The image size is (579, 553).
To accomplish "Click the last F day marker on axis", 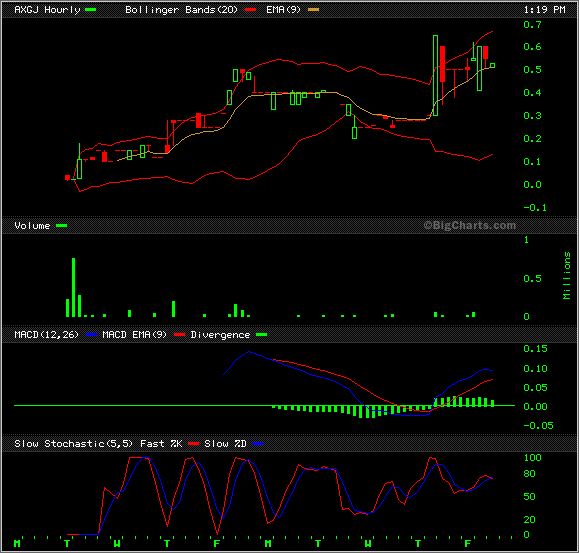I will point(467,544).
